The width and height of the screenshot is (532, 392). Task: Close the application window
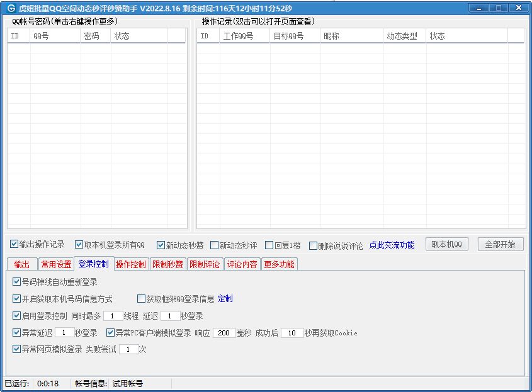pos(518,8)
